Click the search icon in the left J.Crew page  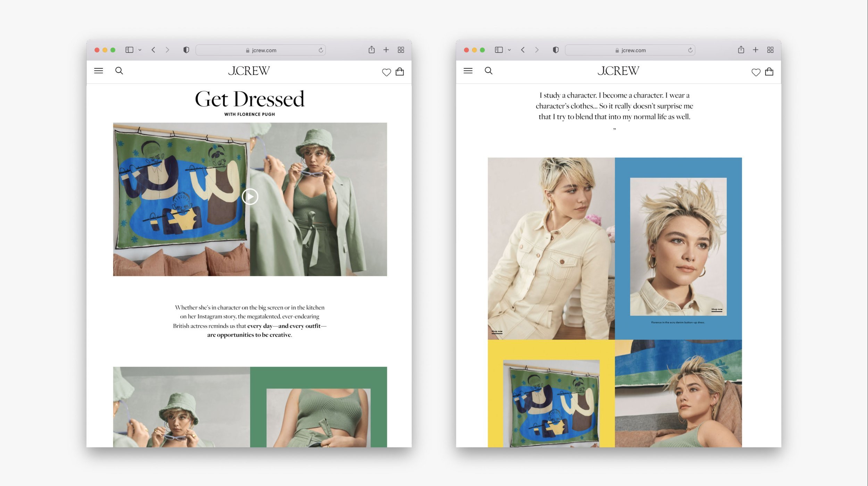(x=119, y=71)
